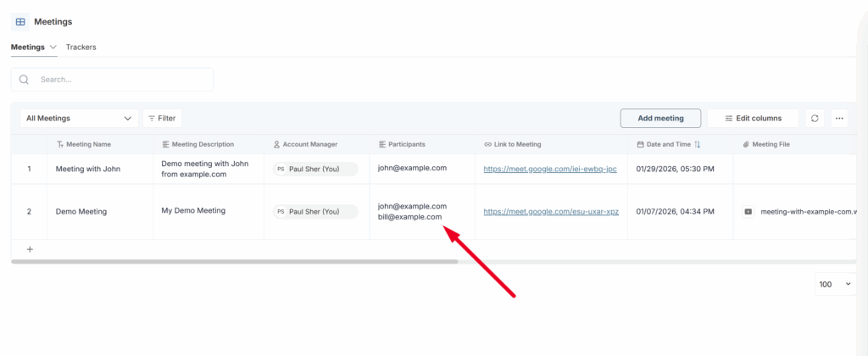Click the Edit columns button
The image size is (868, 356).
pos(753,119)
